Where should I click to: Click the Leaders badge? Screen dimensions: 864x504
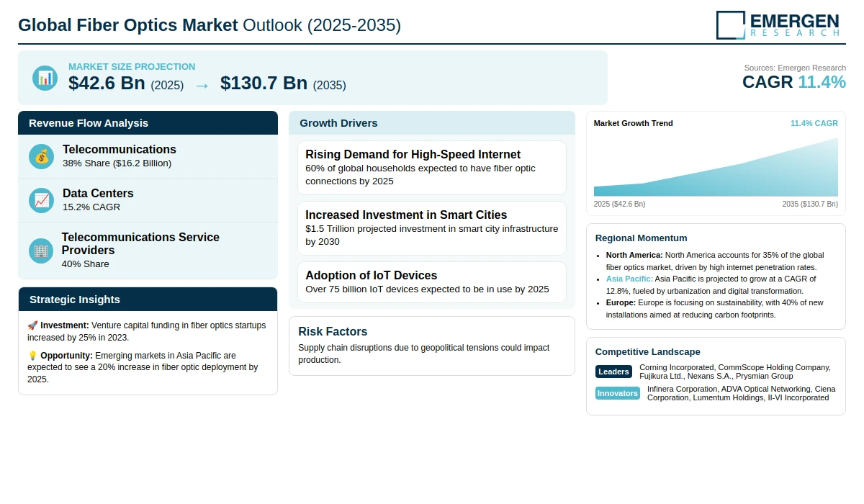(613, 372)
